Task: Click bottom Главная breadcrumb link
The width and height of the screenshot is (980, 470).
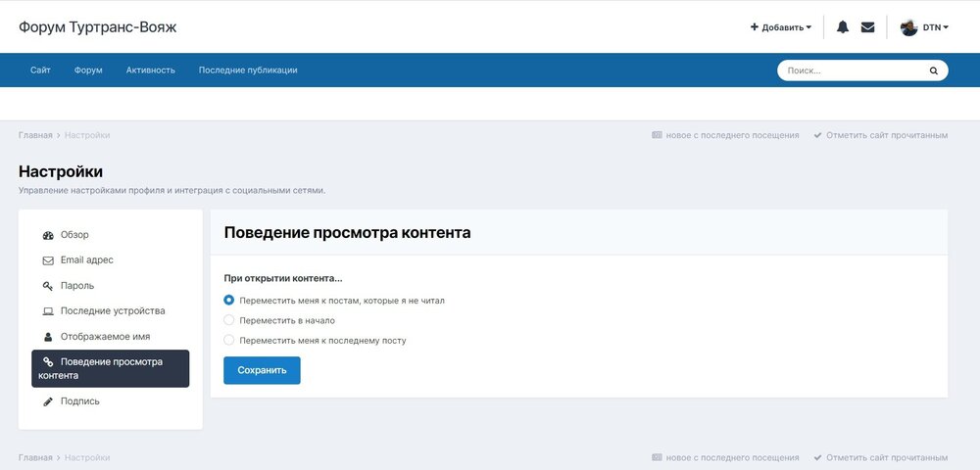Action: 35,457
